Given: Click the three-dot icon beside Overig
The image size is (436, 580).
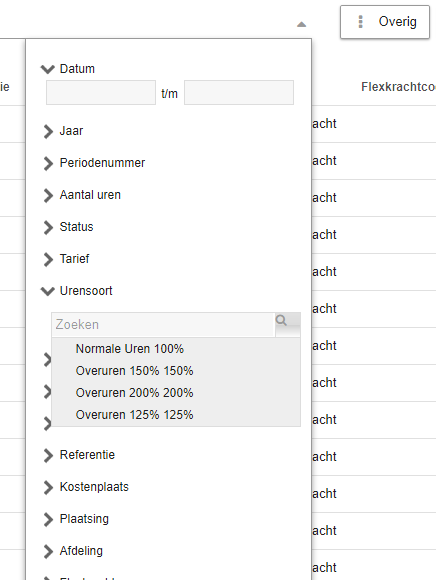Looking at the screenshot, I should point(361,22).
